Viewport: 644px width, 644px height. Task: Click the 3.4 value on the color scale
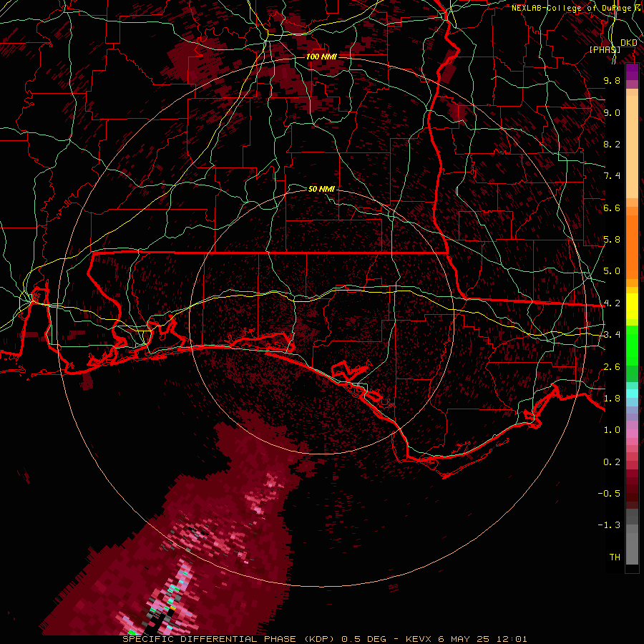pos(612,335)
